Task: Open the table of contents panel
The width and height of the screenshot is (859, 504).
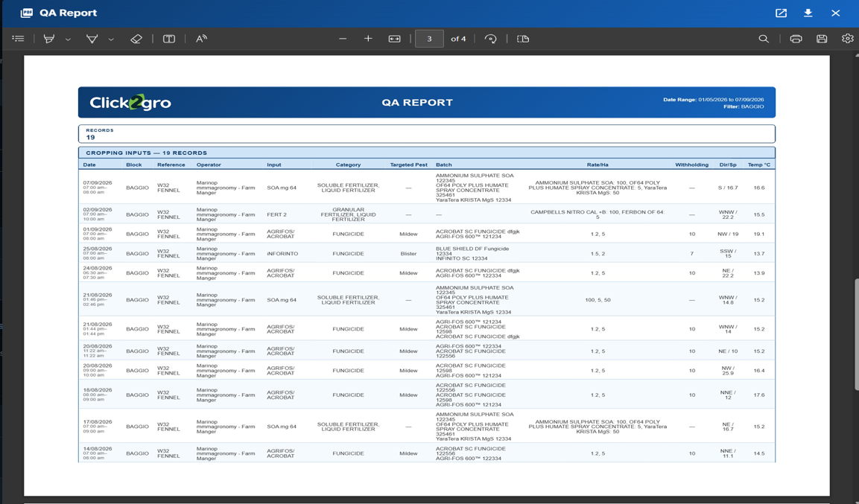Action: pyautogui.click(x=18, y=39)
